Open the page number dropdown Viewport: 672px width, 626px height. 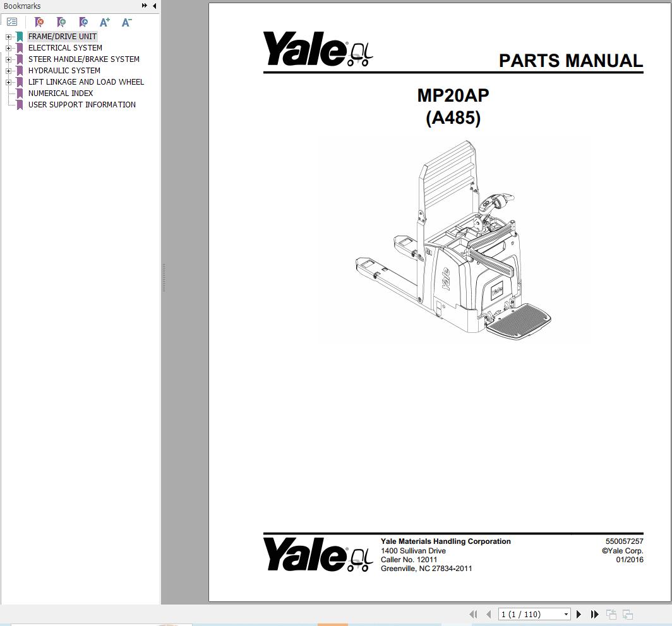pyautogui.click(x=565, y=614)
